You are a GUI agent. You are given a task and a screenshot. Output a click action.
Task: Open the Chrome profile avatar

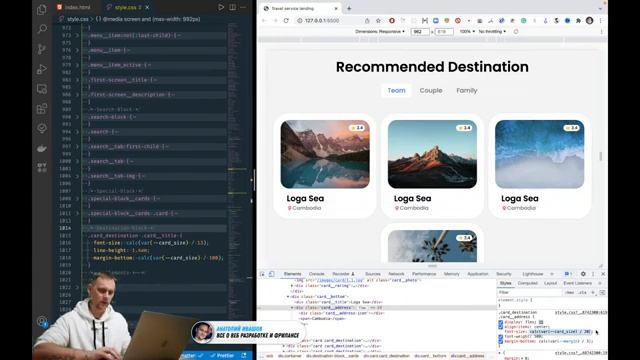tap(589, 20)
